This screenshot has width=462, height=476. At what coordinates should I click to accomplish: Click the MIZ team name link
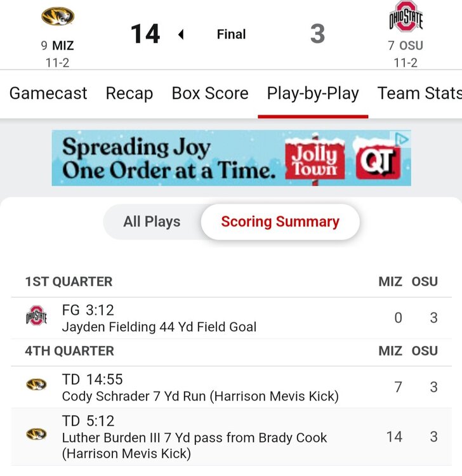coord(63,46)
